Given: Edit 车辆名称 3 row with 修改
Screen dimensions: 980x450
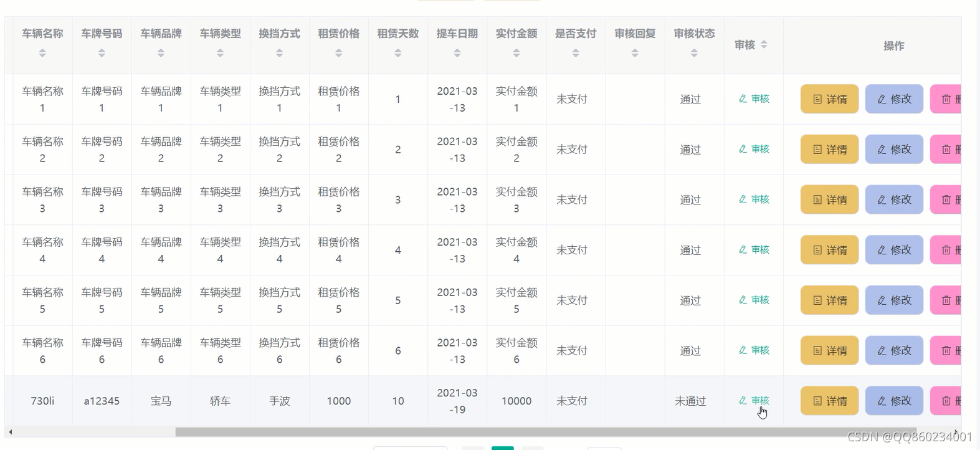Looking at the screenshot, I should click(894, 199).
